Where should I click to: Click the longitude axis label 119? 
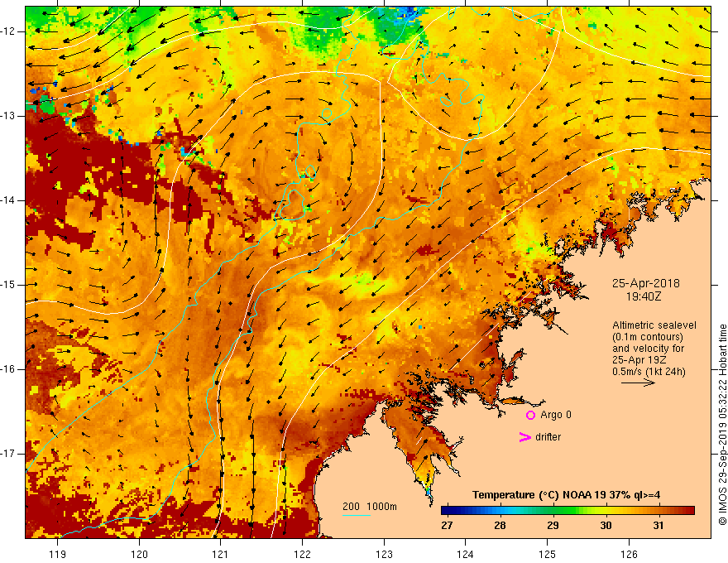58,554
